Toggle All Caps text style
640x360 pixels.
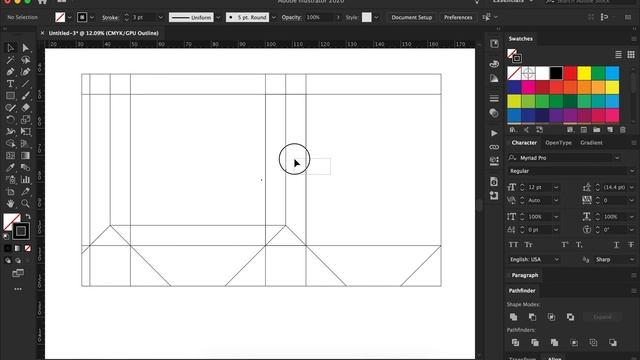[x=513, y=245]
